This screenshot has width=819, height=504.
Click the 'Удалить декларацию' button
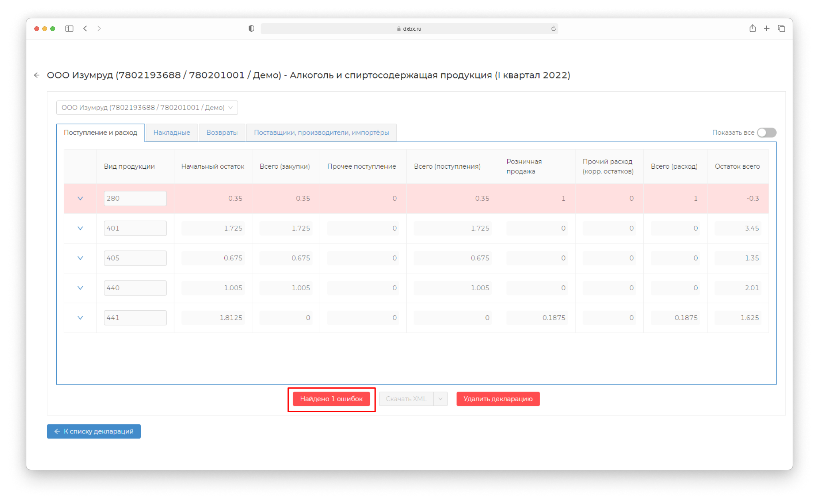pos(498,399)
